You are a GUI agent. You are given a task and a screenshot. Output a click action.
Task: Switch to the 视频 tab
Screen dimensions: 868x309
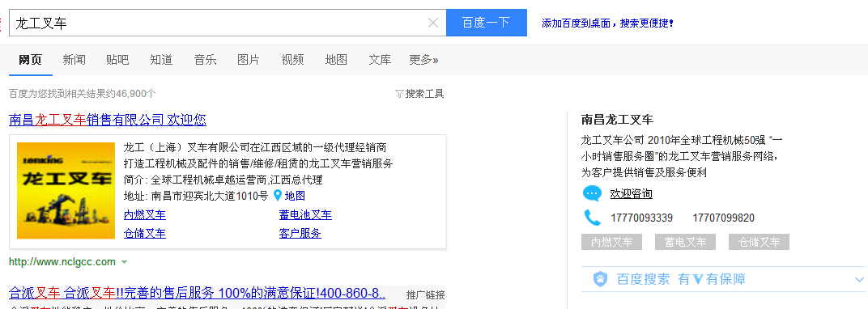click(292, 60)
